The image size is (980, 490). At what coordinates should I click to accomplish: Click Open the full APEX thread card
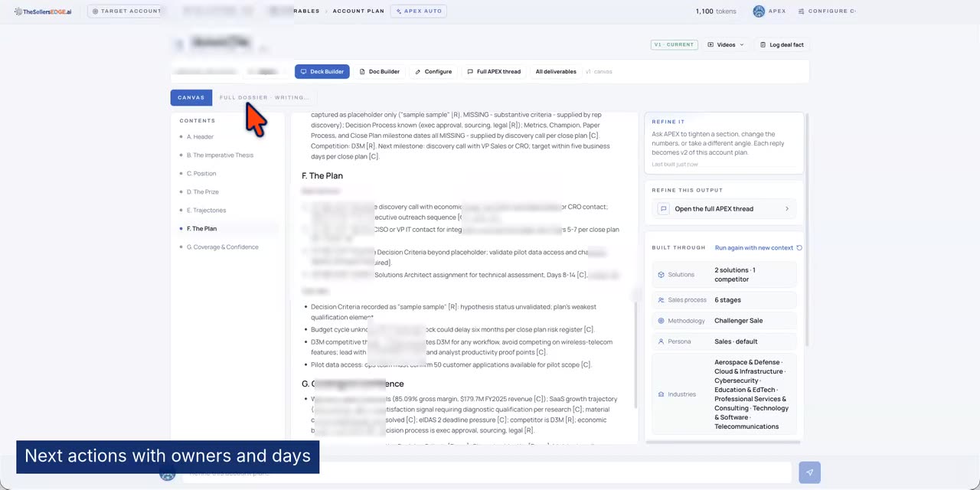point(724,208)
